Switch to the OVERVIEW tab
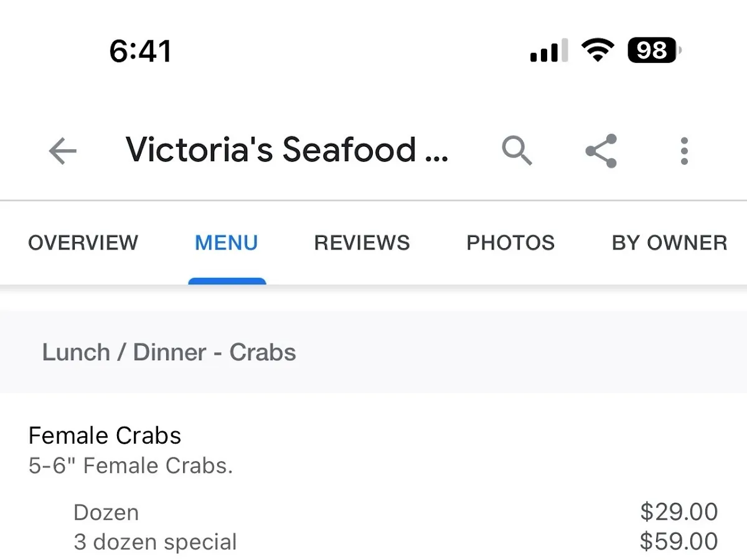 (x=82, y=243)
